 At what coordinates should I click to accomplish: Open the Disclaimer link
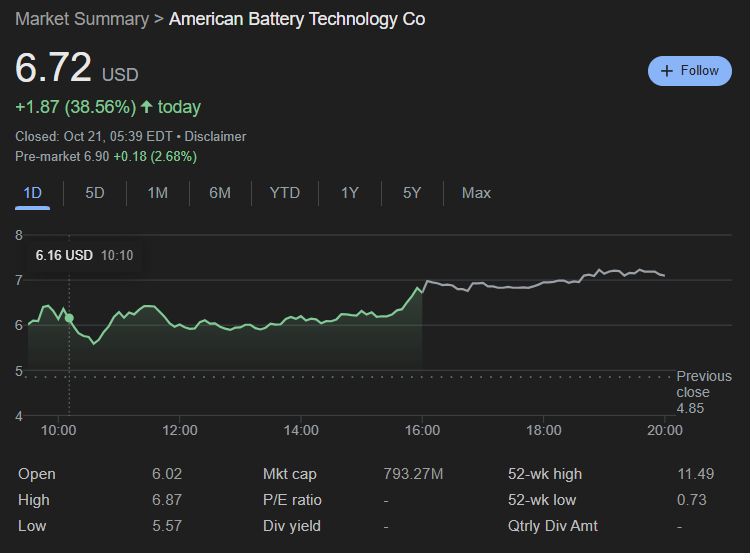215,136
